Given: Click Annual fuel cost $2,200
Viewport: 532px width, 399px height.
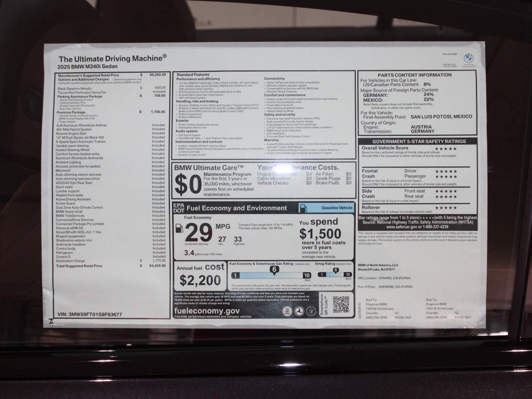Looking at the screenshot, I should click(200, 275).
